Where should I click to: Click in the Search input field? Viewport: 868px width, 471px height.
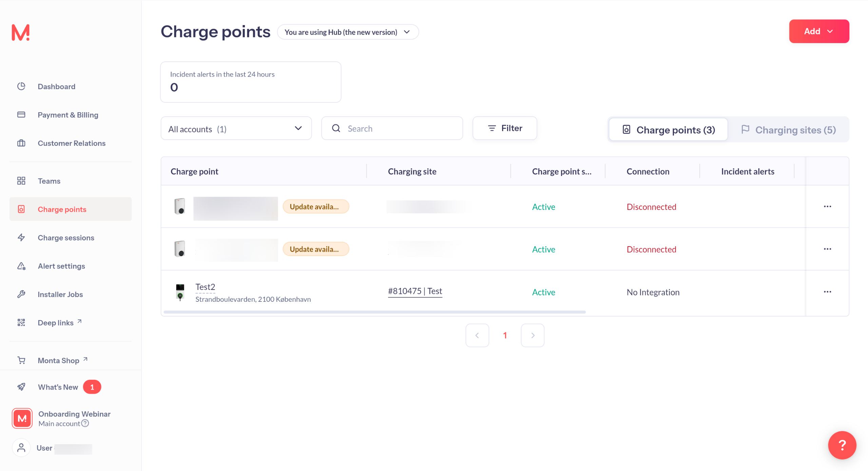400,129
